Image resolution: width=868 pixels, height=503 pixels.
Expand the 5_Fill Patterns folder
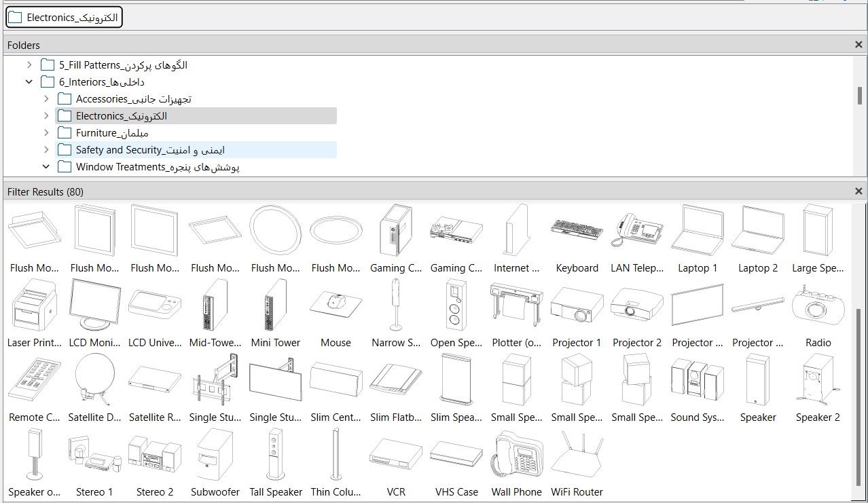(29, 65)
